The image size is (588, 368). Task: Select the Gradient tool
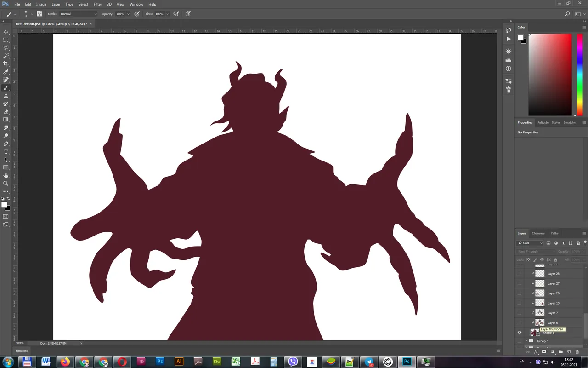[x=6, y=120]
